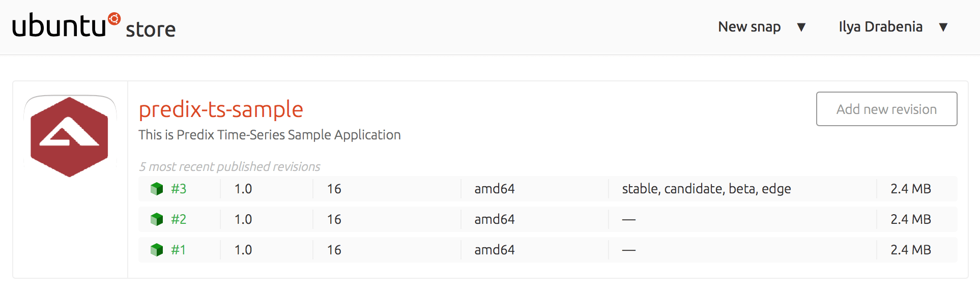Open revision #3 link
This screenshot has width=980, height=291.
click(x=179, y=189)
